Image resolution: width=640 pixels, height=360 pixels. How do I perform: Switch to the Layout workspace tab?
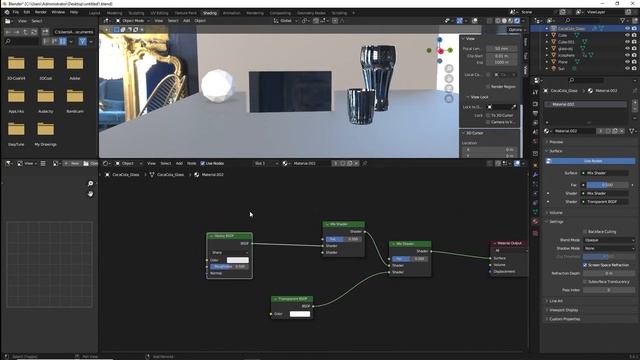tap(94, 13)
